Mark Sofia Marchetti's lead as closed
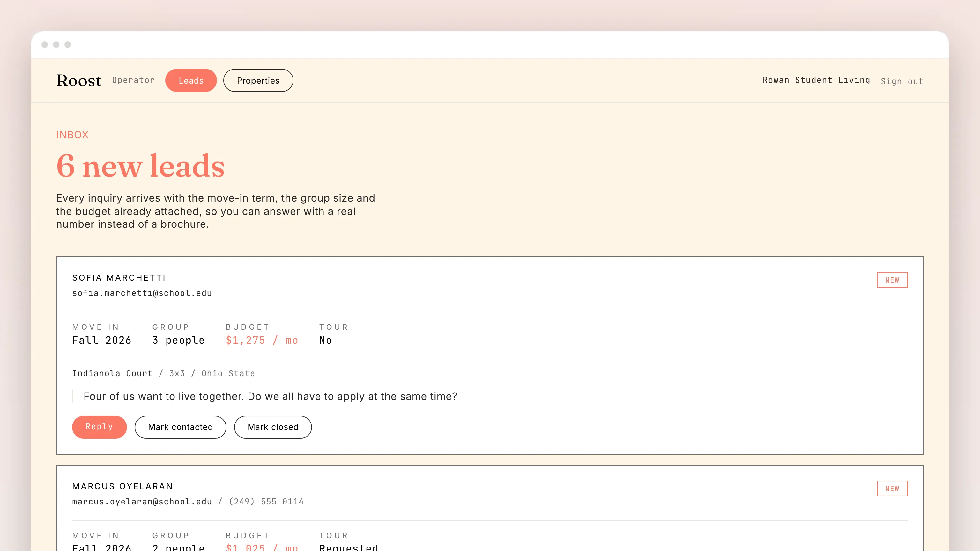 [x=273, y=427]
